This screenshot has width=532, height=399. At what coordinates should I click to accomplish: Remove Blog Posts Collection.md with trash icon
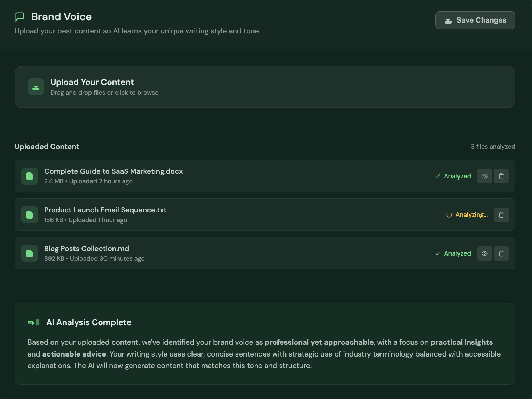pos(501,253)
